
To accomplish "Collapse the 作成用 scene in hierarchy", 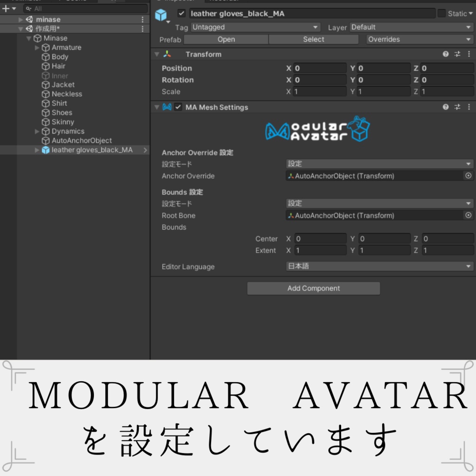I will (x=20, y=29).
